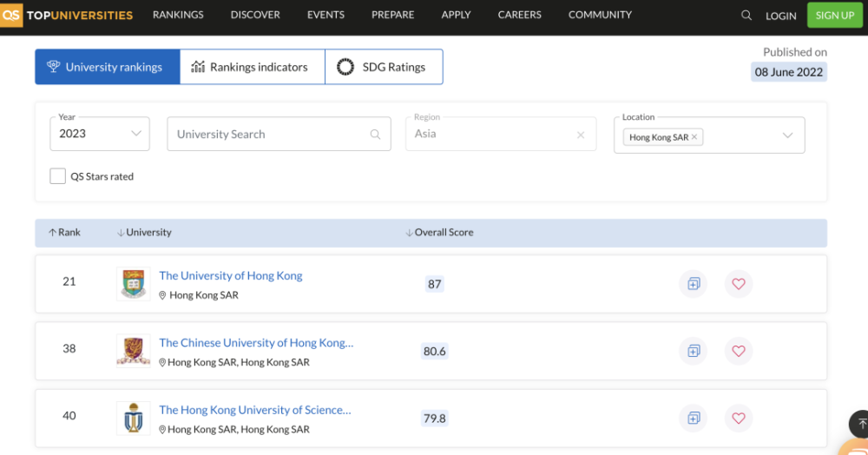Favorite The Chinese University of Hong Kong
Viewport: 868px width, 455px height.
pyautogui.click(x=739, y=351)
